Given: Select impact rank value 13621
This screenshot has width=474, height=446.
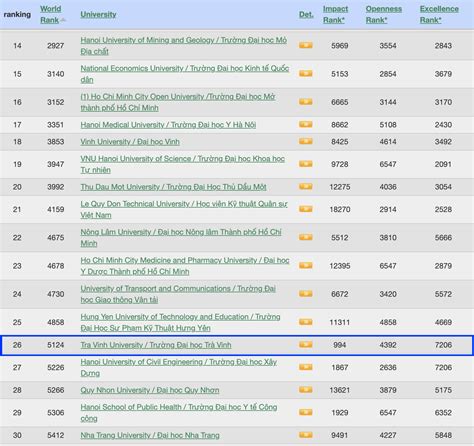Looking at the screenshot, I should coord(340,390).
